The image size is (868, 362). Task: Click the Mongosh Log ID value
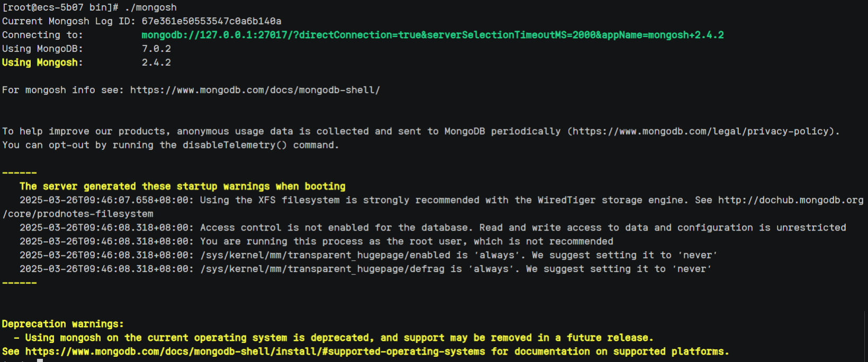tap(211, 21)
